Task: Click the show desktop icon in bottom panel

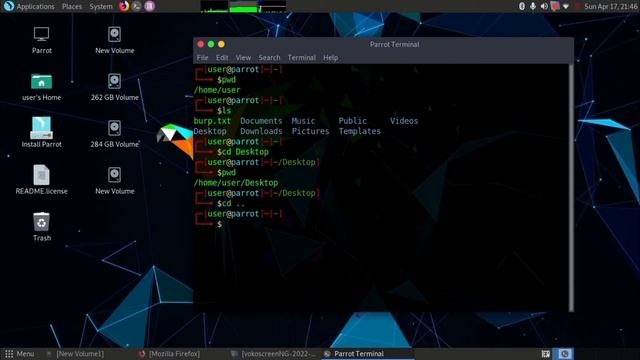Action: [546, 354]
